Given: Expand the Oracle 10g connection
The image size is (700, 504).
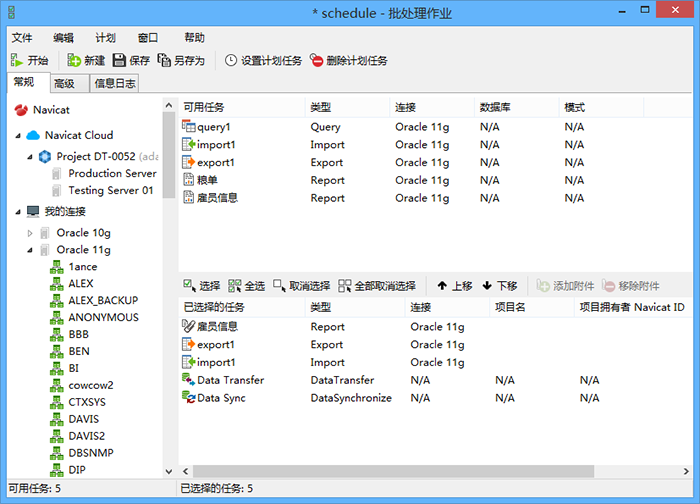Looking at the screenshot, I should tap(30, 233).
